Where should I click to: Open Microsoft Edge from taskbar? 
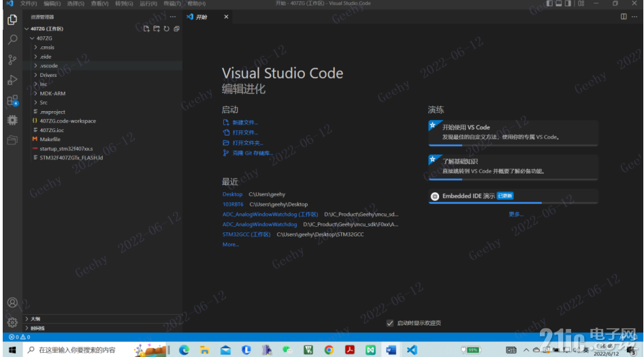click(x=184, y=350)
